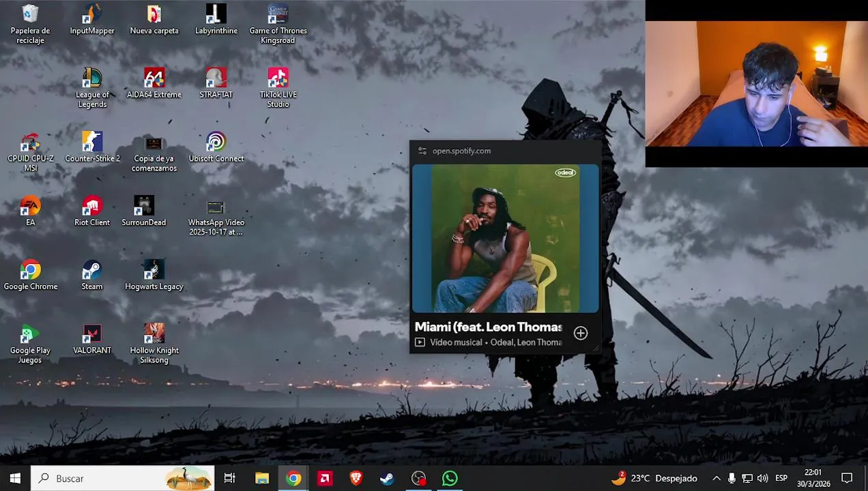Open File Explorer from the taskbar
The height and width of the screenshot is (491, 868).
(262, 478)
